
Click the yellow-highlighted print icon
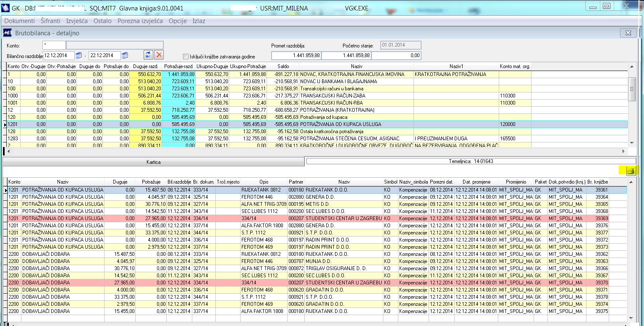630,171
